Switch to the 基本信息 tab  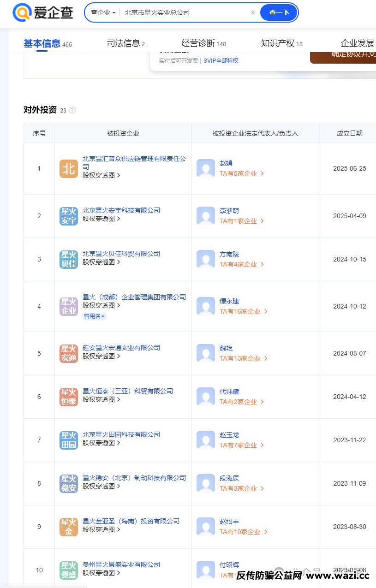click(x=48, y=44)
